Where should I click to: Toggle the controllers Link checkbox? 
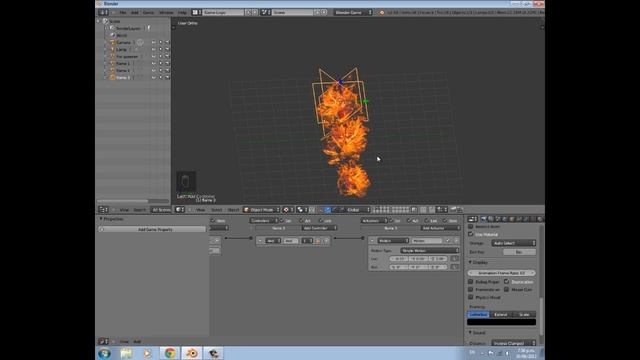[321, 221]
